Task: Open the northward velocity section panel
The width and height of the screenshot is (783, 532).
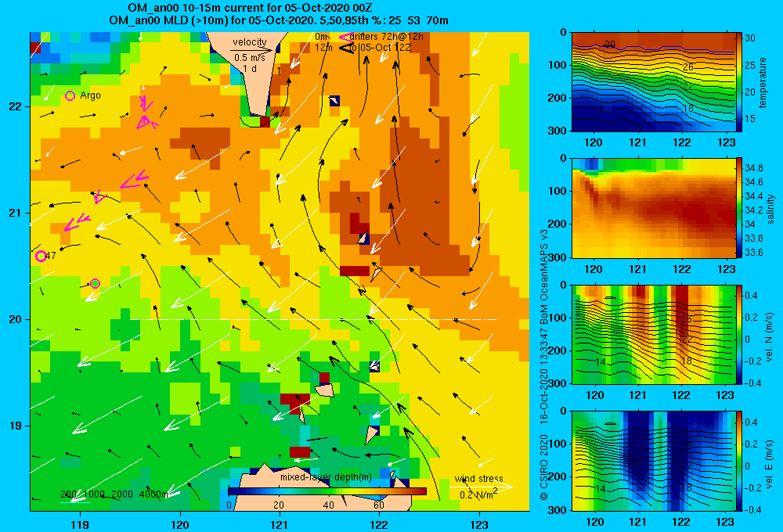Action: click(x=653, y=335)
